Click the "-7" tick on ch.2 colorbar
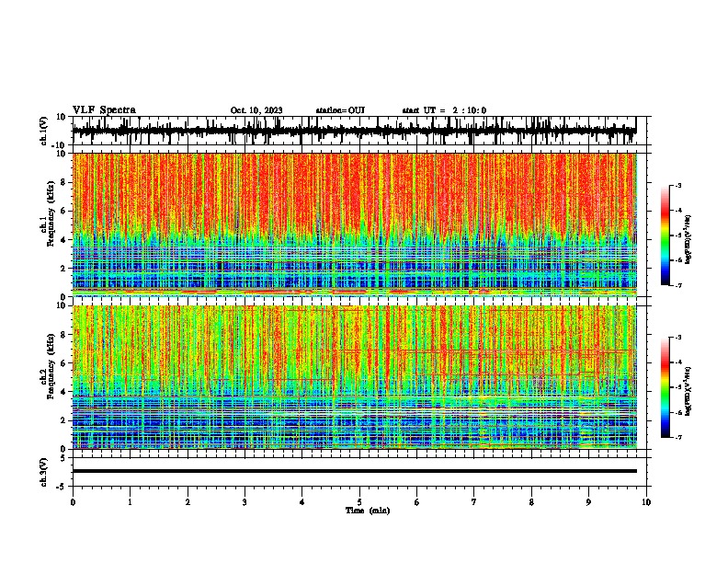 pyautogui.click(x=678, y=437)
